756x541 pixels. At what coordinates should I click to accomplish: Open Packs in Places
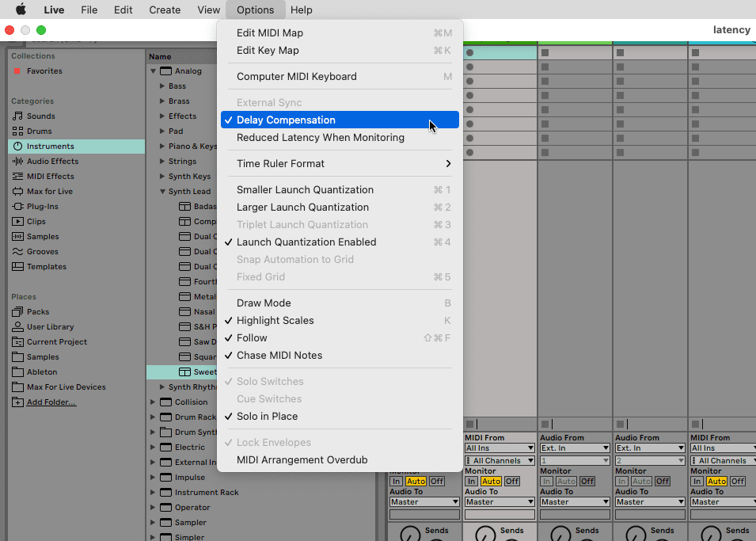click(x=38, y=312)
